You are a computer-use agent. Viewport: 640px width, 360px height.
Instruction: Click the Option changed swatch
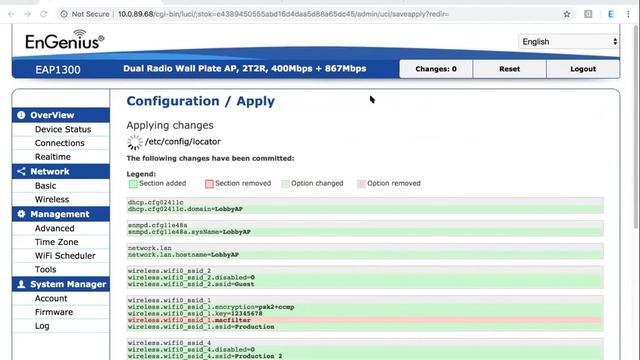[285, 184]
